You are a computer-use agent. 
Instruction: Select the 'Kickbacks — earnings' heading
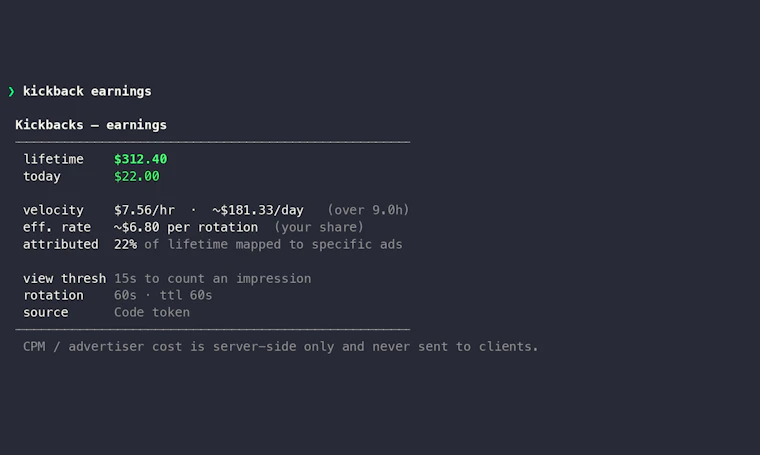(91, 125)
